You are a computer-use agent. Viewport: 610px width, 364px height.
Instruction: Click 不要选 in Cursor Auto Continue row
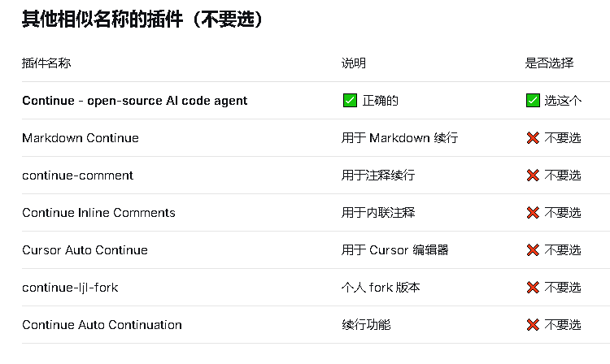pos(563,249)
